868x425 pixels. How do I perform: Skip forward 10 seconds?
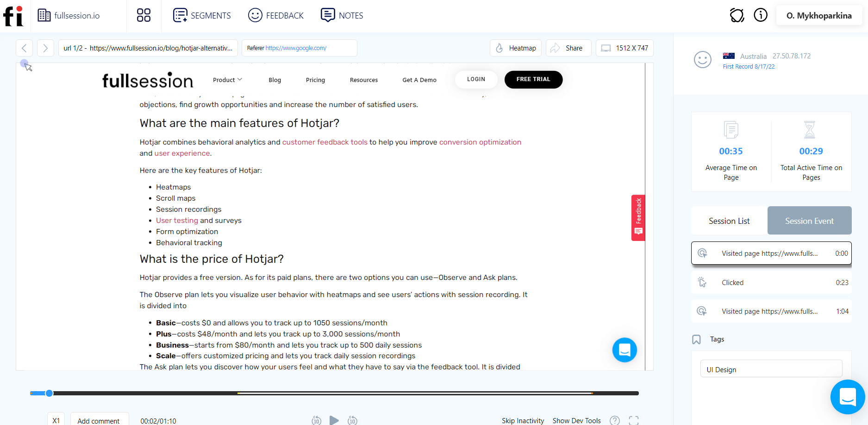point(352,420)
